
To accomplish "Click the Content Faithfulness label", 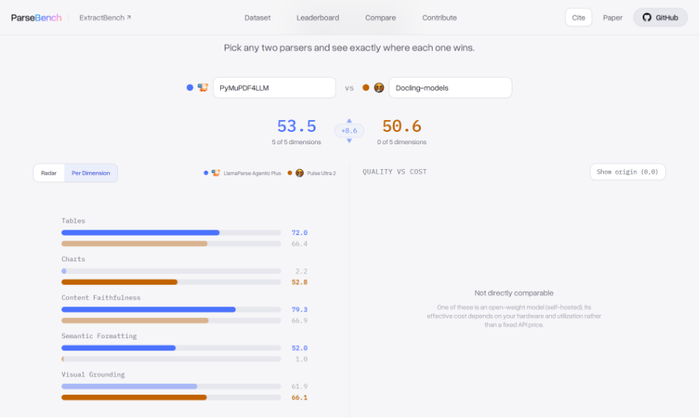I will click(101, 297).
